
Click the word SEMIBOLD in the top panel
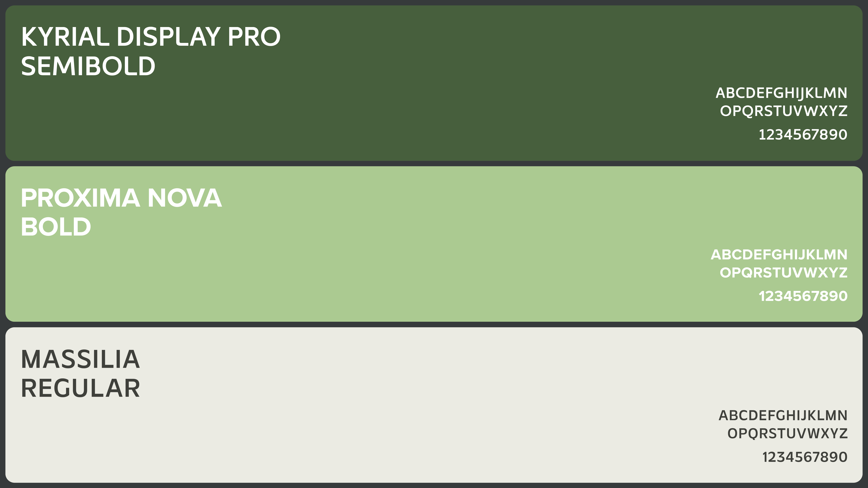click(88, 66)
